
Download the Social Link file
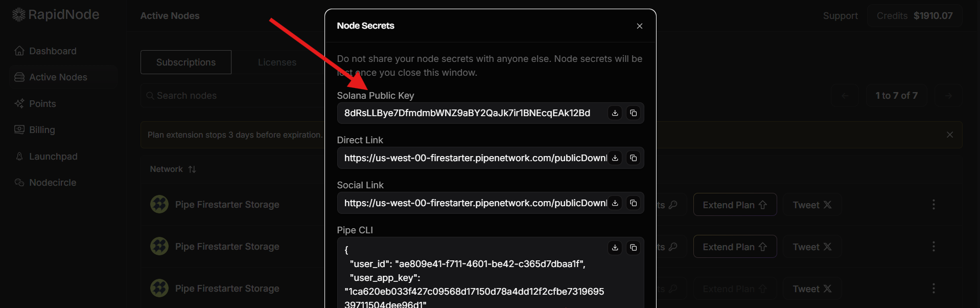(615, 203)
